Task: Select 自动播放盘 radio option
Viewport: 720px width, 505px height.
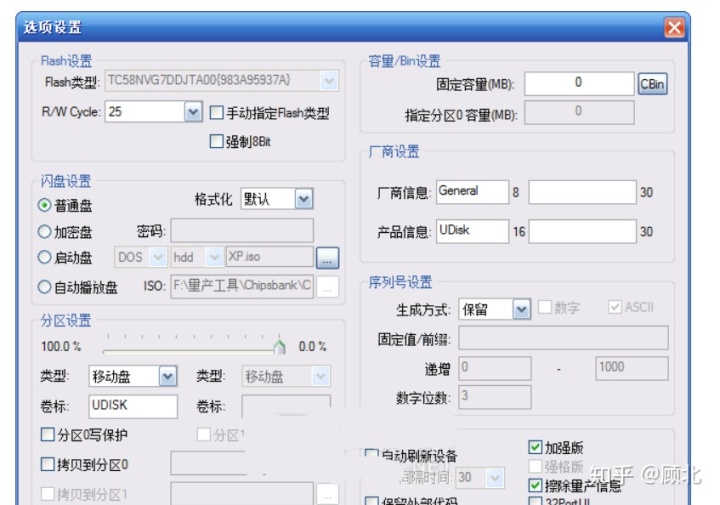Action: pos(45,287)
